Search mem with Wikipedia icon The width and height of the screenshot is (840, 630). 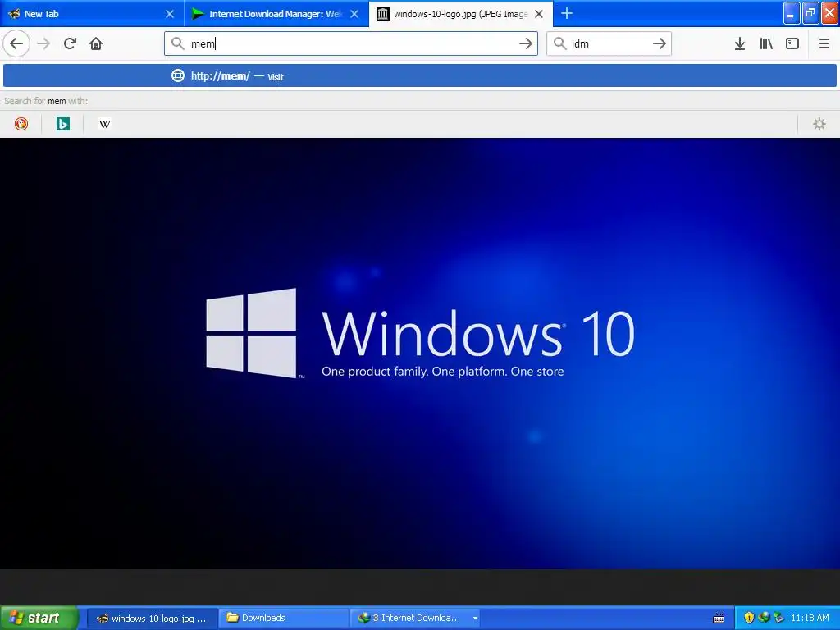(104, 124)
